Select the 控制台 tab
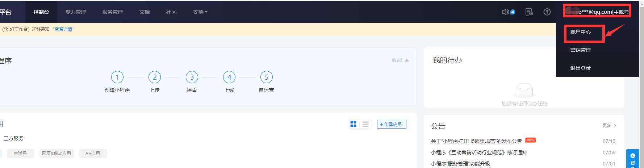This screenshot has width=644, height=168. 41,12
